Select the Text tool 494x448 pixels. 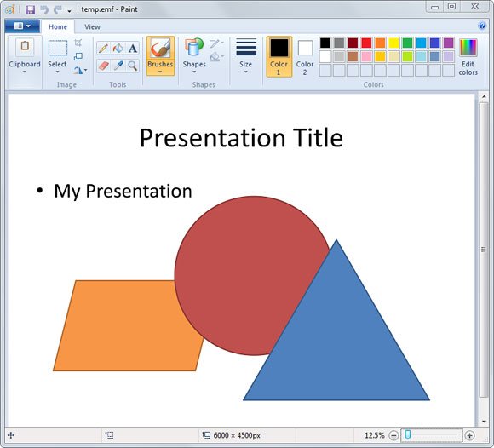(133, 49)
